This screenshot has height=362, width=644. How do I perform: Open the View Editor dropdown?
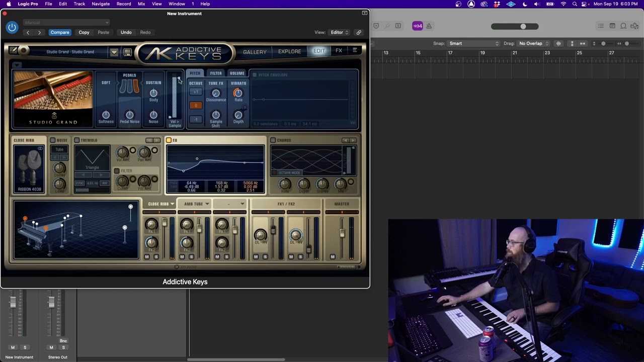coord(340,32)
